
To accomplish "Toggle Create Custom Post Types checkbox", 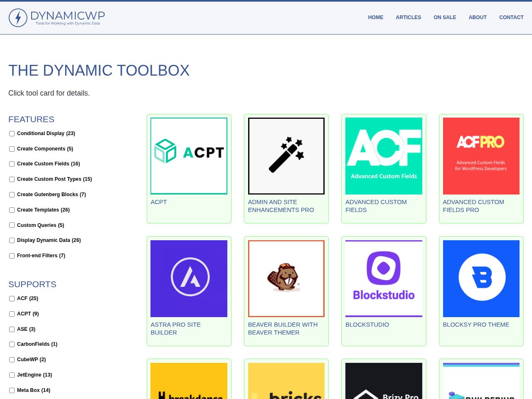I will point(12,179).
